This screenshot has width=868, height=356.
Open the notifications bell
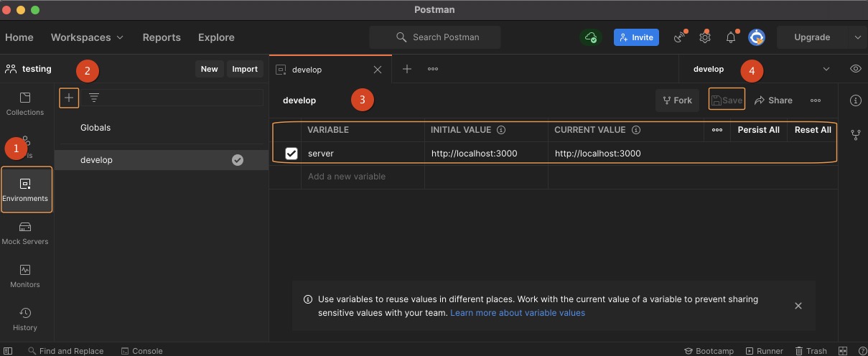tap(731, 37)
